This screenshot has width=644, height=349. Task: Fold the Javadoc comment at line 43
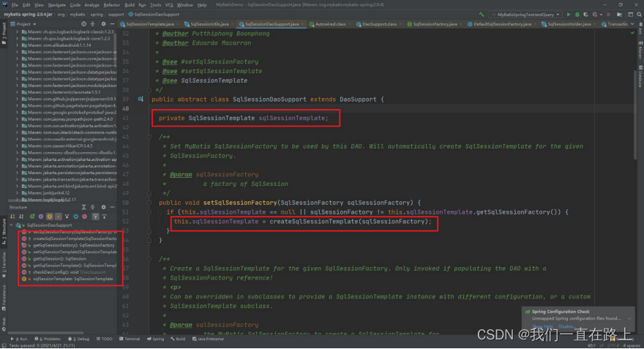(x=149, y=137)
